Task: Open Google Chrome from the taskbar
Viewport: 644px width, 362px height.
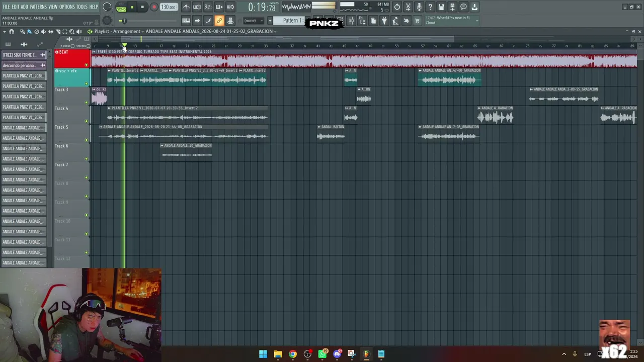Action: tap(292, 354)
